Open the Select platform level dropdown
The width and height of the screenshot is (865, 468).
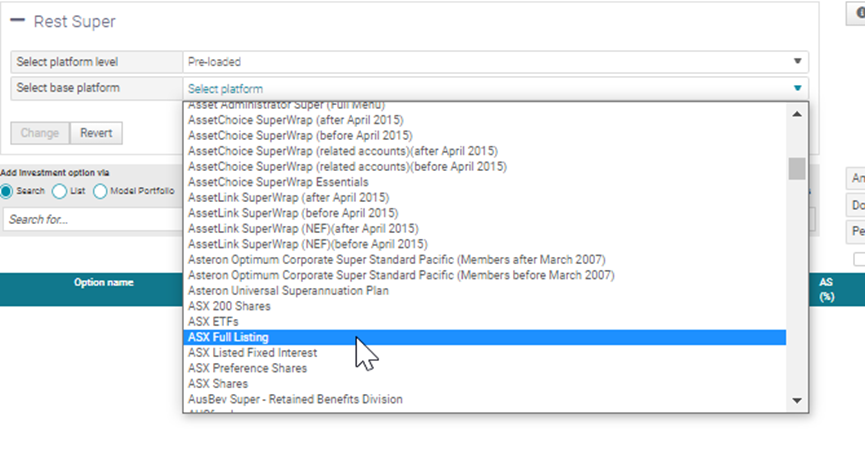pyautogui.click(x=495, y=62)
